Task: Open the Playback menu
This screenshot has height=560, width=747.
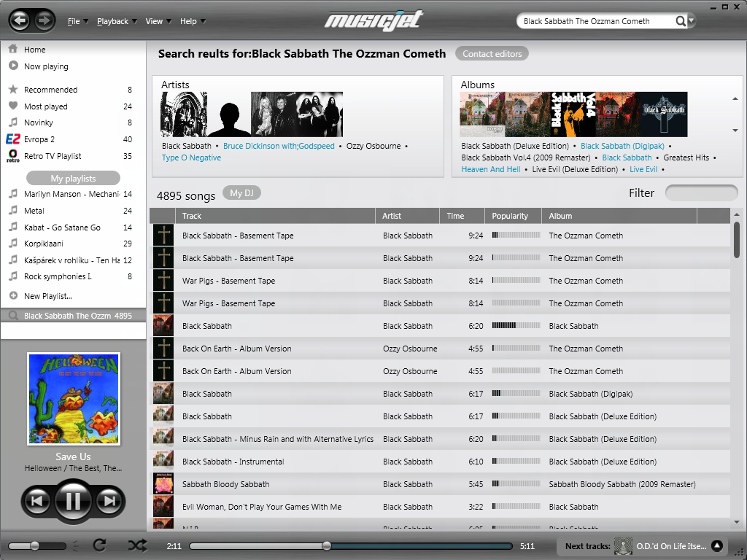Action: 117,21
